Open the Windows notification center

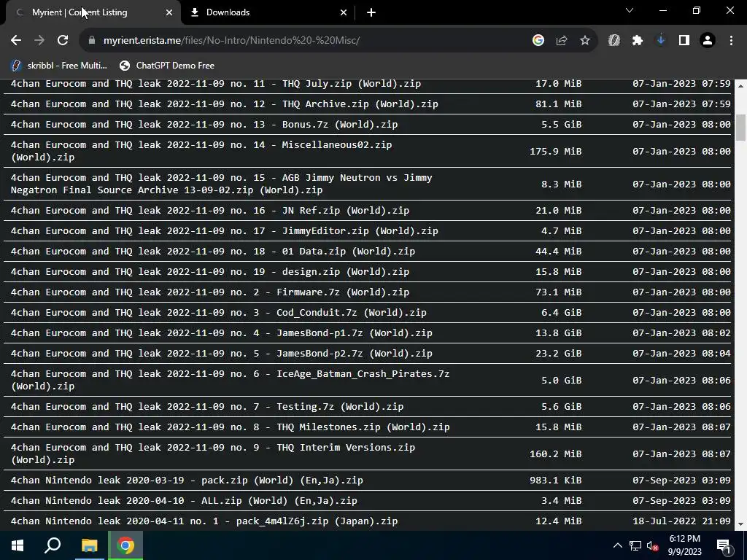point(724,545)
